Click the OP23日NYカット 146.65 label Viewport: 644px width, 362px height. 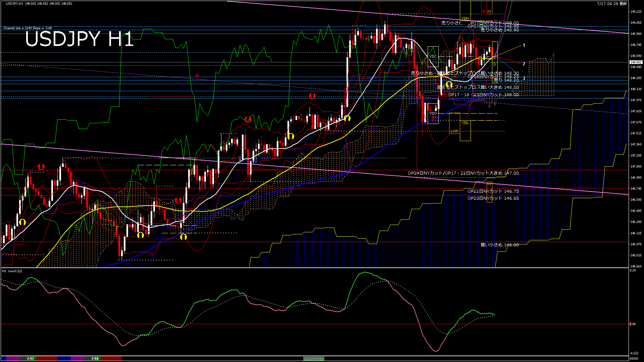point(493,198)
